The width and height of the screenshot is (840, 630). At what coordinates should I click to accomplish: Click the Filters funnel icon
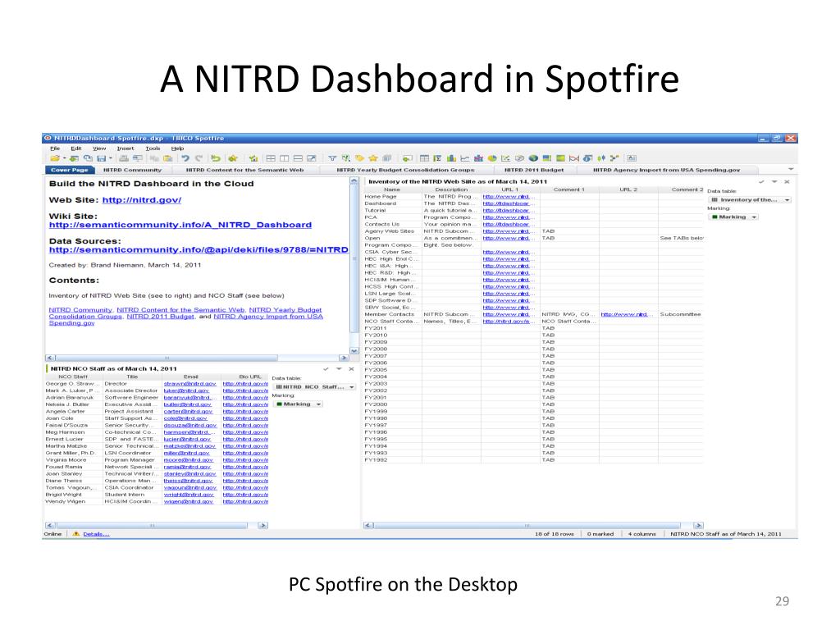coord(332,158)
